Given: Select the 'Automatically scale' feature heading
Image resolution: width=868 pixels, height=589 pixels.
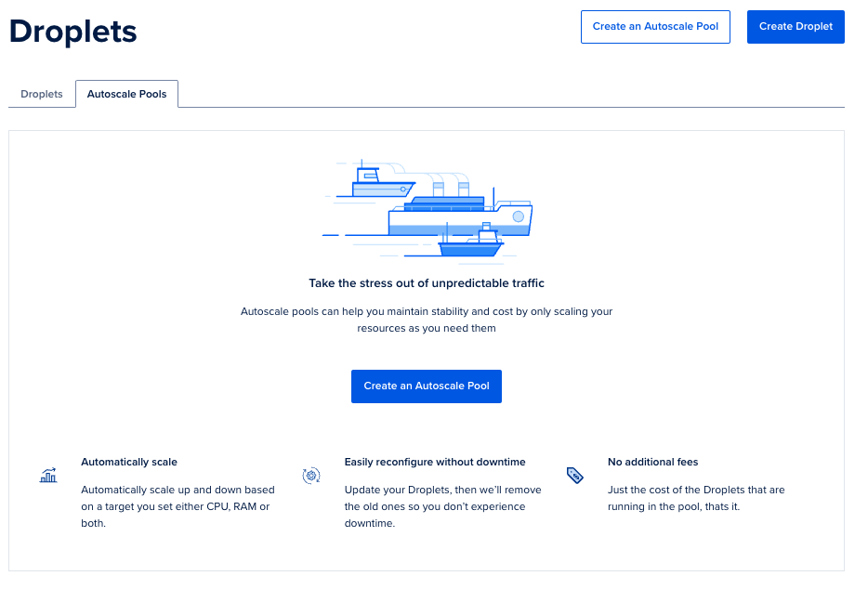Looking at the screenshot, I should tap(129, 462).
